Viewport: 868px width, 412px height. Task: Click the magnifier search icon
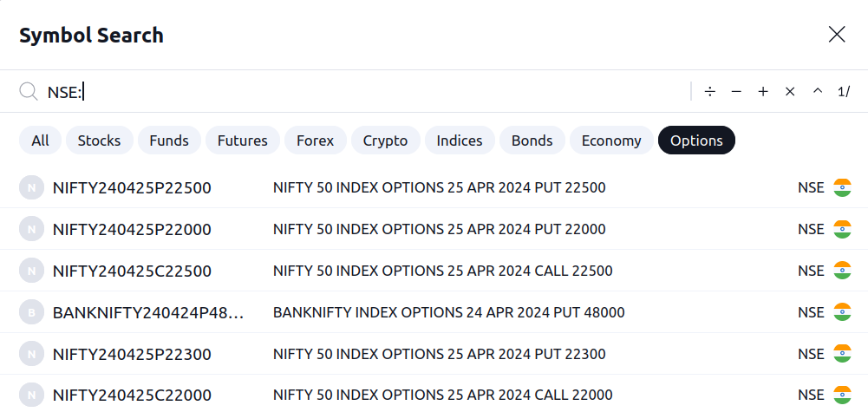tap(29, 91)
